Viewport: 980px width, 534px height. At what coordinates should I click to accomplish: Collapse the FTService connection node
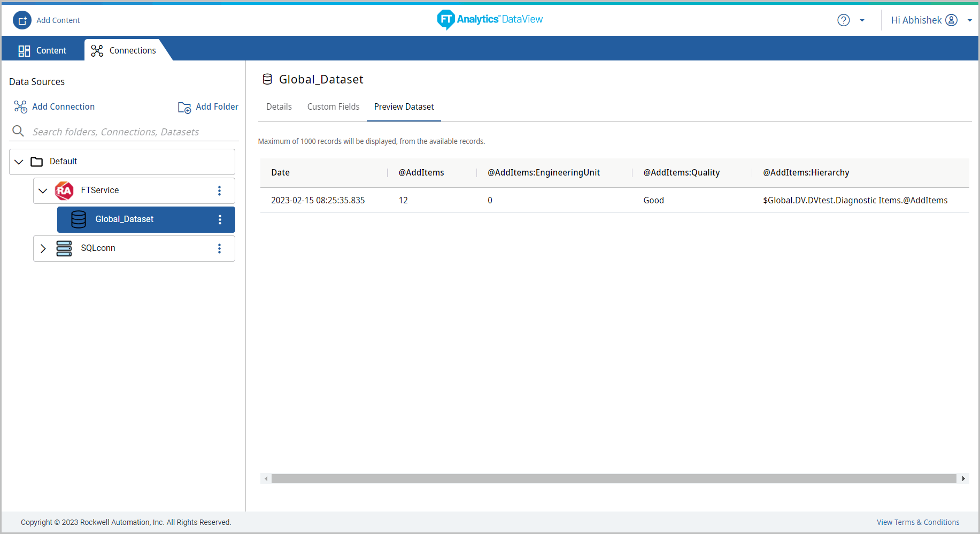pyautogui.click(x=43, y=190)
